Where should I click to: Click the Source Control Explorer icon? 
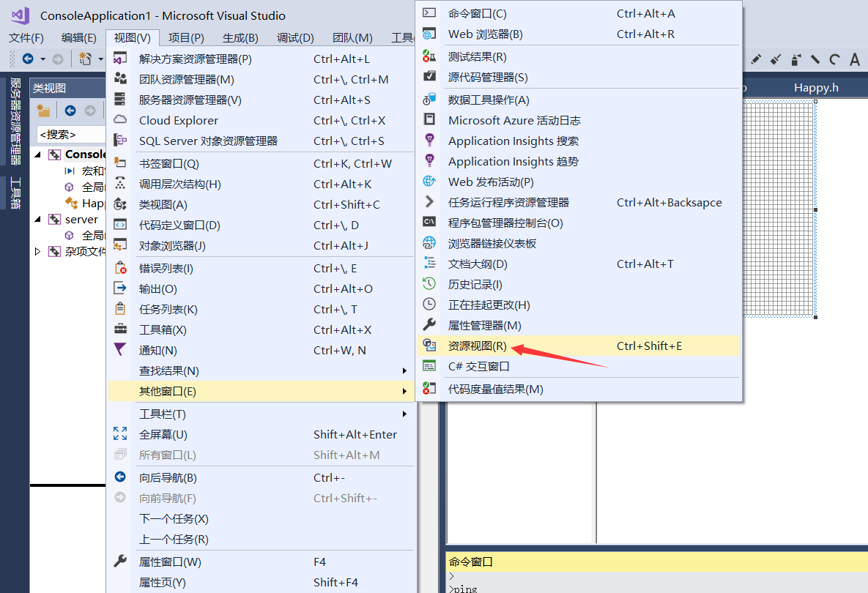(429, 76)
